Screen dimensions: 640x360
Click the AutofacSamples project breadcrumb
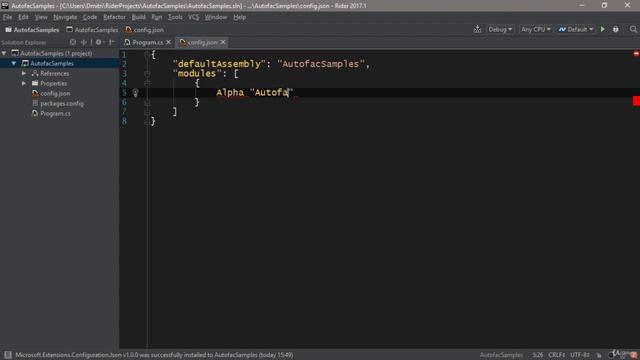pos(92,30)
